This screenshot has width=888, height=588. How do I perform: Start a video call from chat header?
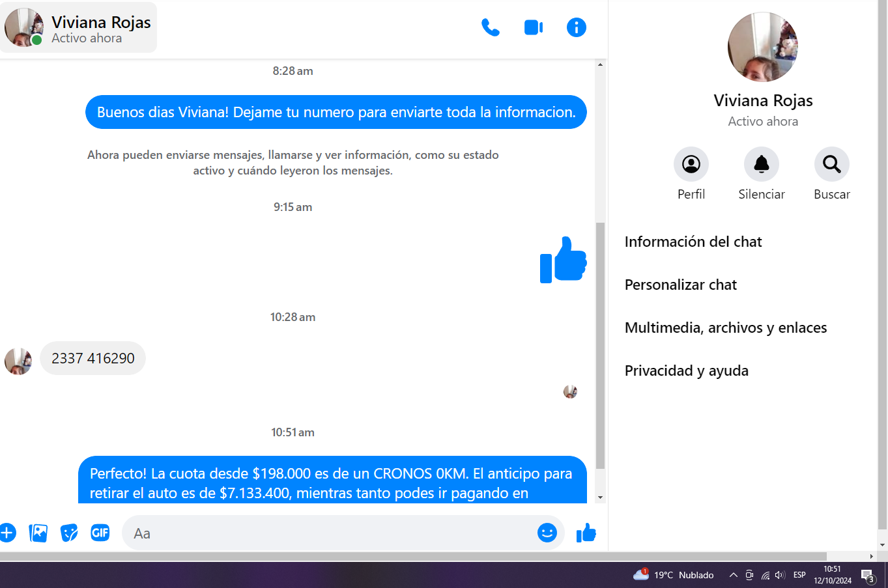[x=533, y=27]
